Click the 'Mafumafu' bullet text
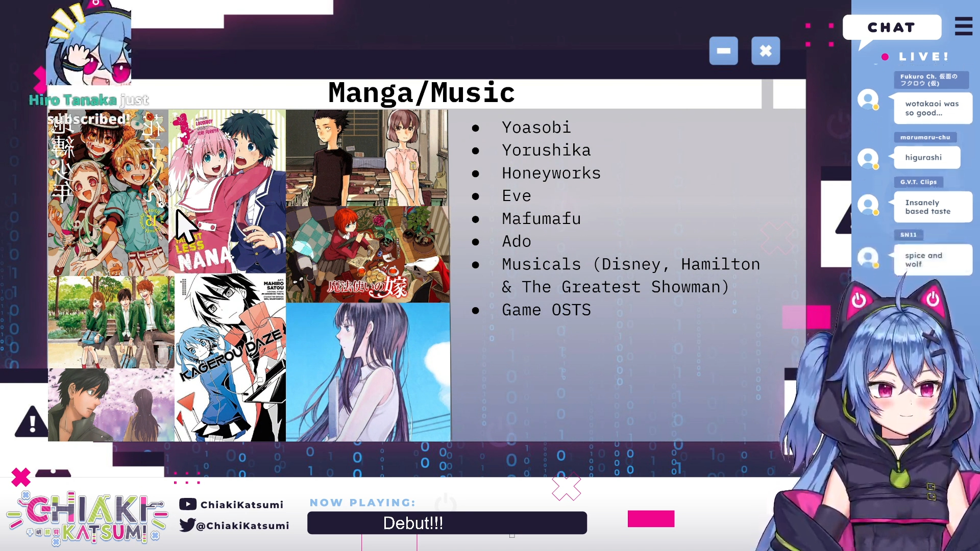 (541, 218)
